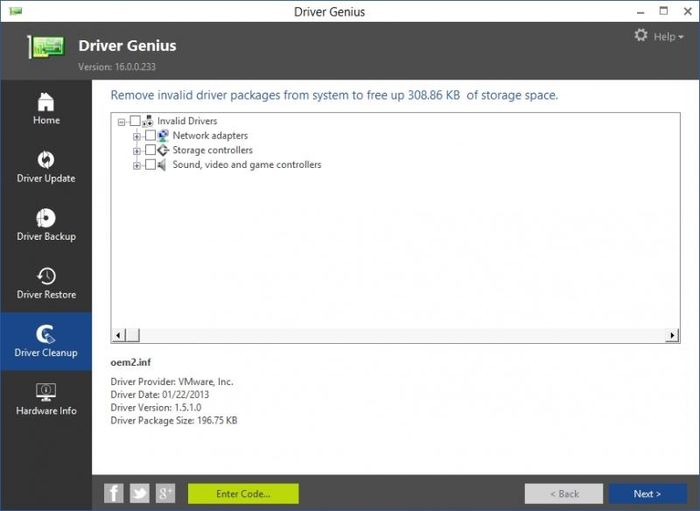Viewport: 700px width, 511px height.
Task: Check the Invalid Drivers checkbox
Action: click(x=135, y=121)
